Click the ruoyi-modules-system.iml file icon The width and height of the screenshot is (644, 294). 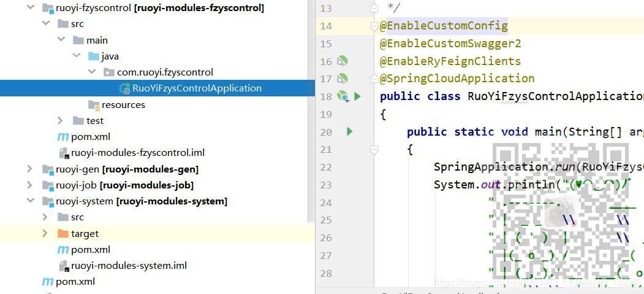point(64,266)
